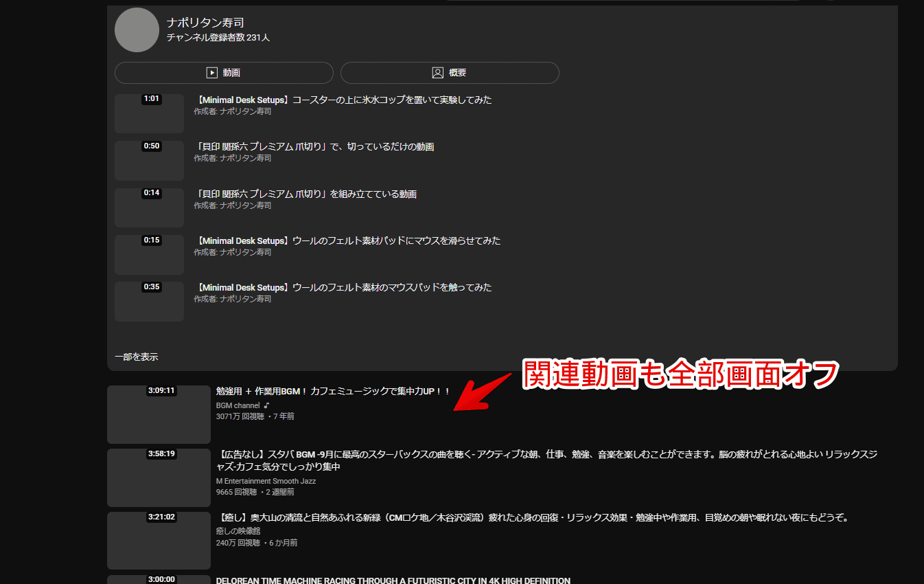Click 作成者 line under マウスパッドを触ってみた

233,299
